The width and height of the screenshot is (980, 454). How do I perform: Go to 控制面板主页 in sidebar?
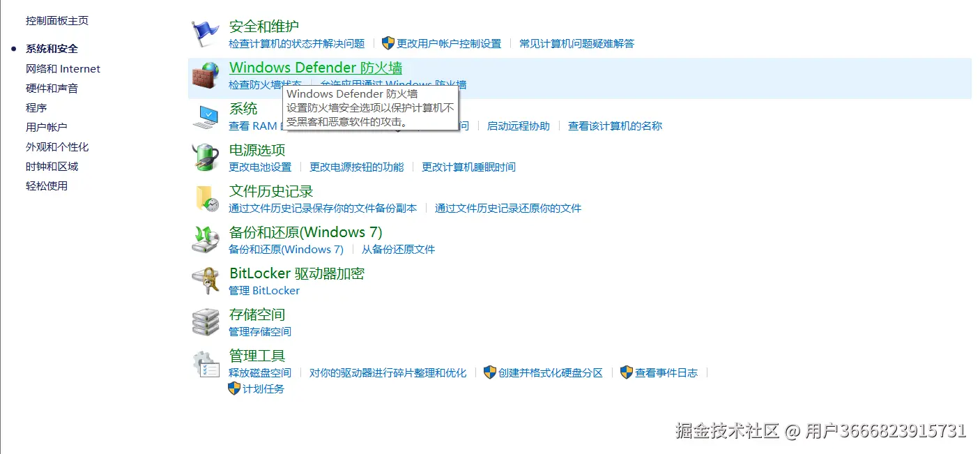[57, 21]
